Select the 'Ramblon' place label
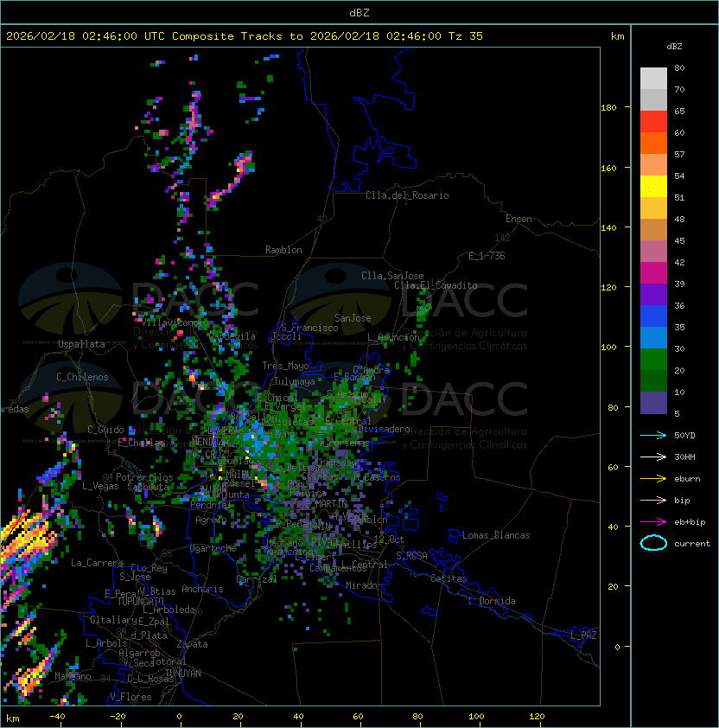719x728 pixels. (283, 250)
